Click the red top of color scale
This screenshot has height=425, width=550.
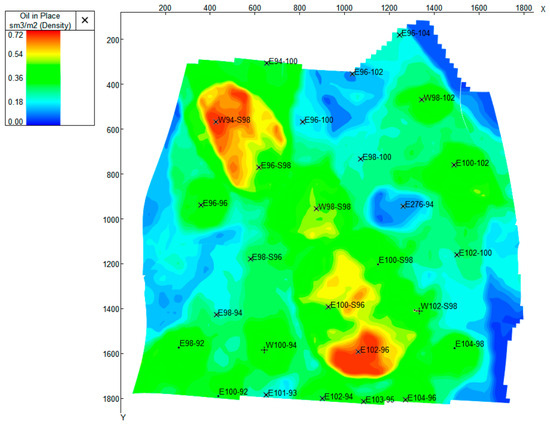(43, 35)
